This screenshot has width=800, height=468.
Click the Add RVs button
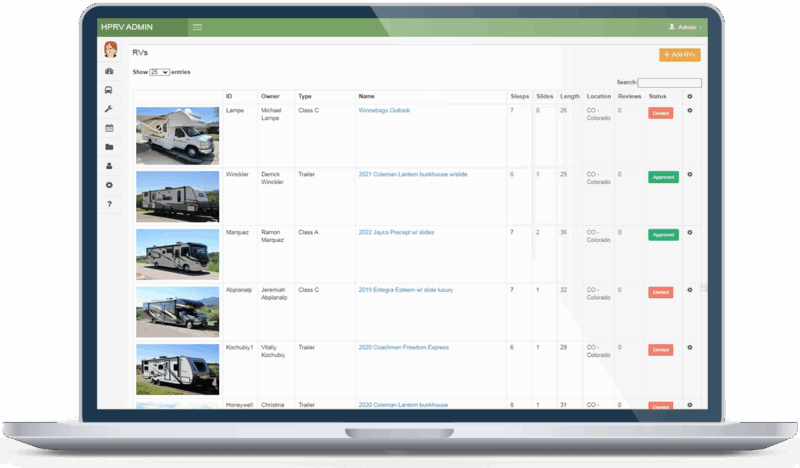pos(680,55)
